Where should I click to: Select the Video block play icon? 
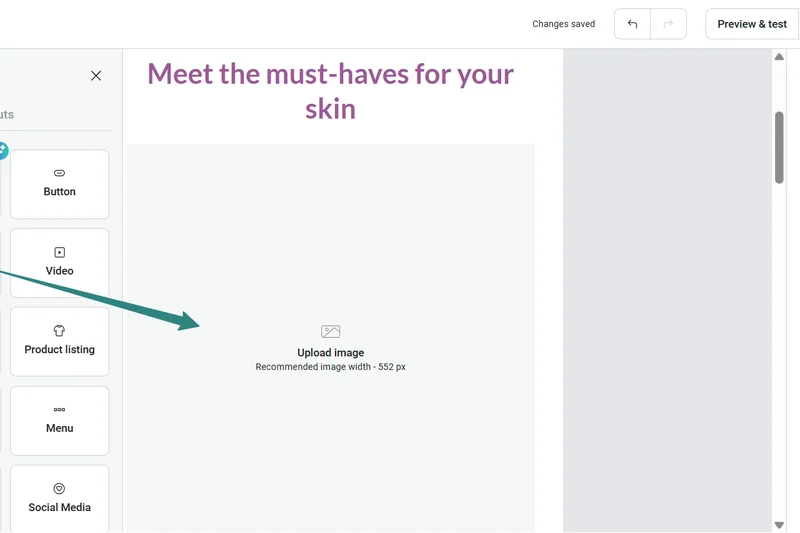(x=59, y=253)
